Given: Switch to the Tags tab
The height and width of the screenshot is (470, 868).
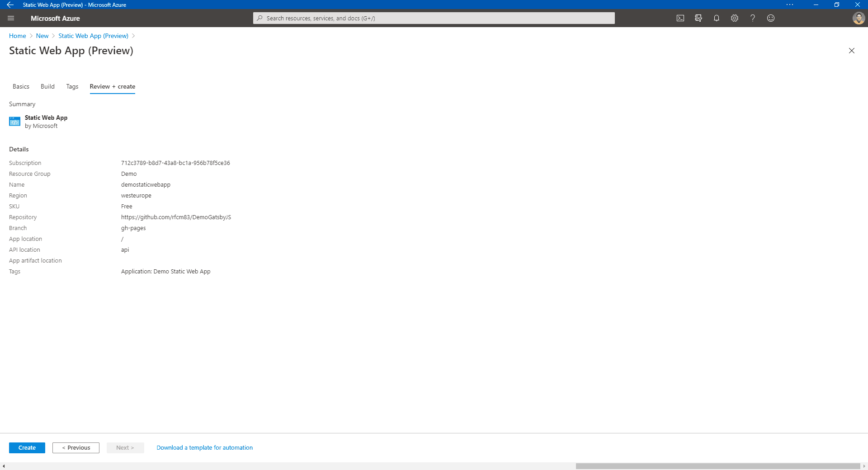Looking at the screenshot, I should point(72,86).
